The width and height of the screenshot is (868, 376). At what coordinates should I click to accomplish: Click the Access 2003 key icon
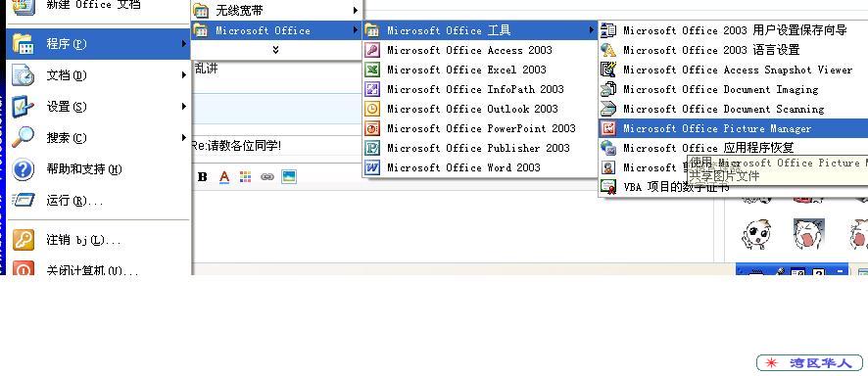coord(372,50)
